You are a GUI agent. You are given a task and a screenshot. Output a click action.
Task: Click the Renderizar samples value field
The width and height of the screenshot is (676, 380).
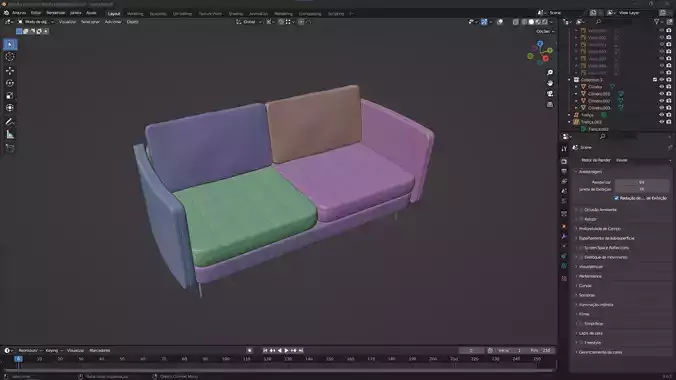click(x=642, y=182)
